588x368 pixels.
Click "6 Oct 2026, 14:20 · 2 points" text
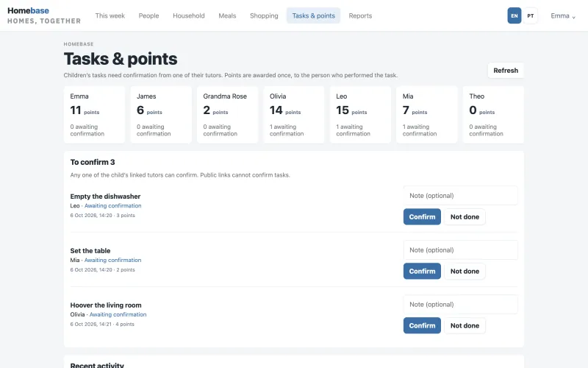[x=102, y=270]
